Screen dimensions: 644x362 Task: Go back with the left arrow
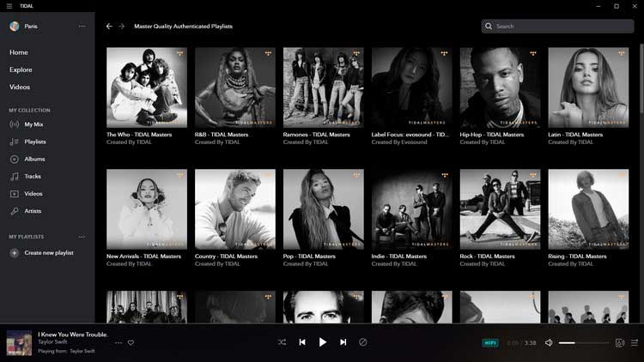(x=109, y=26)
